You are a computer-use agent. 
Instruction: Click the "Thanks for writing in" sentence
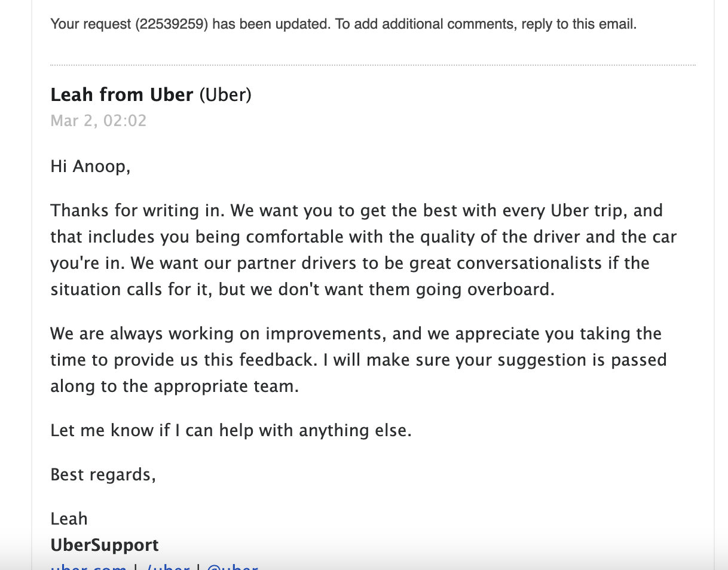click(137, 211)
